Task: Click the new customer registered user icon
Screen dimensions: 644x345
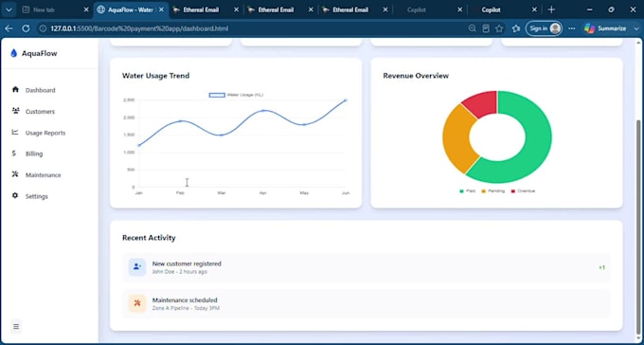Action: click(x=137, y=267)
